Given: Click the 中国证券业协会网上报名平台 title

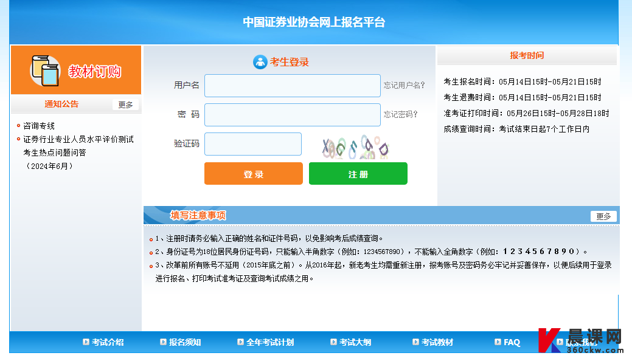Looking at the screenshot, I should click(x=314, y=22).
